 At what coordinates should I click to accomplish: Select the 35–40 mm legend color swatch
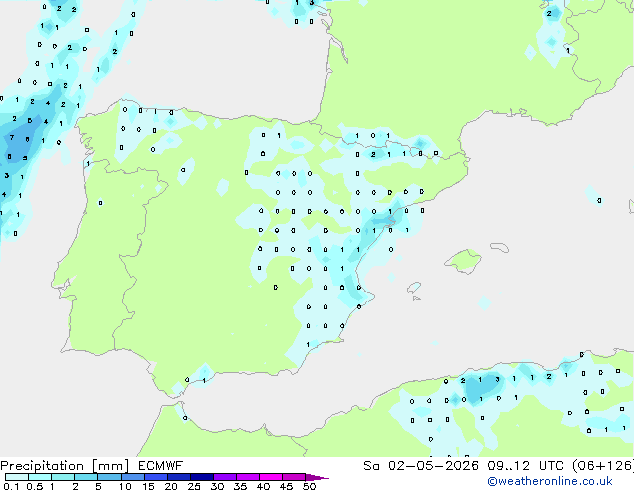(247, 477)
